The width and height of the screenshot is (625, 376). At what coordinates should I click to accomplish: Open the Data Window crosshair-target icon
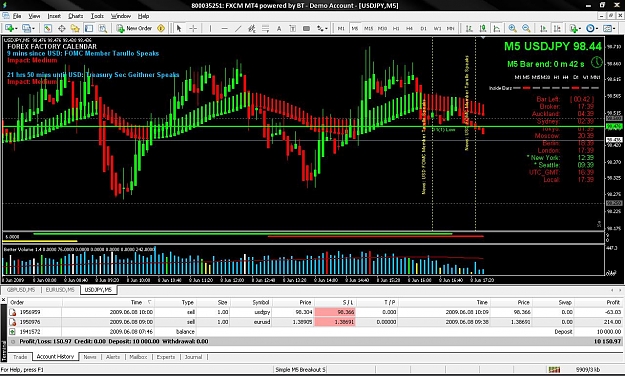click(61, 28)
